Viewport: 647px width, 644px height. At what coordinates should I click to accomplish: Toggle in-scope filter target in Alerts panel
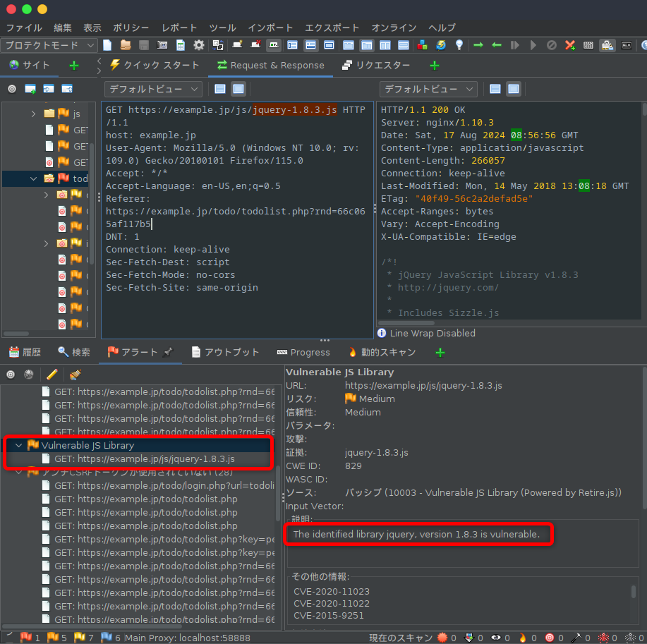pyautogui.click(x=11, y=374)
